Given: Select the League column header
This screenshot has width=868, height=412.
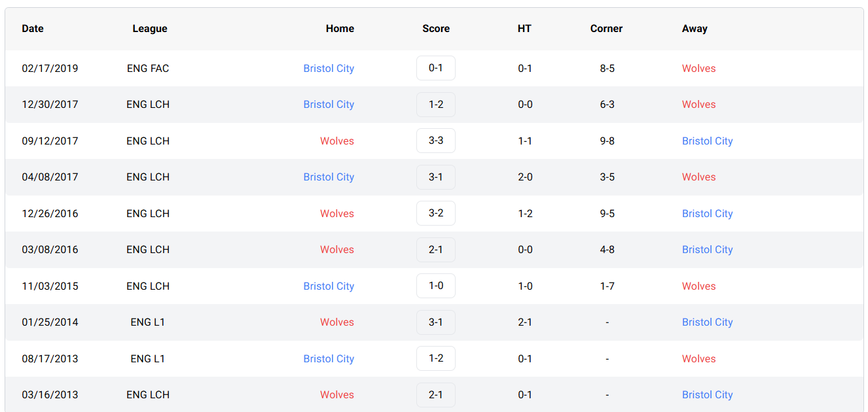Looking at the screenshot, I should click(150, 29).
